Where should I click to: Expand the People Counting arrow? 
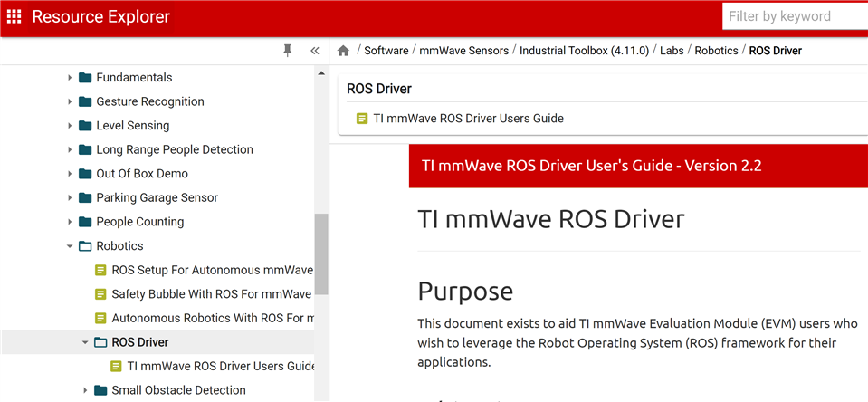pyautogui.click(x=70, y=222)
